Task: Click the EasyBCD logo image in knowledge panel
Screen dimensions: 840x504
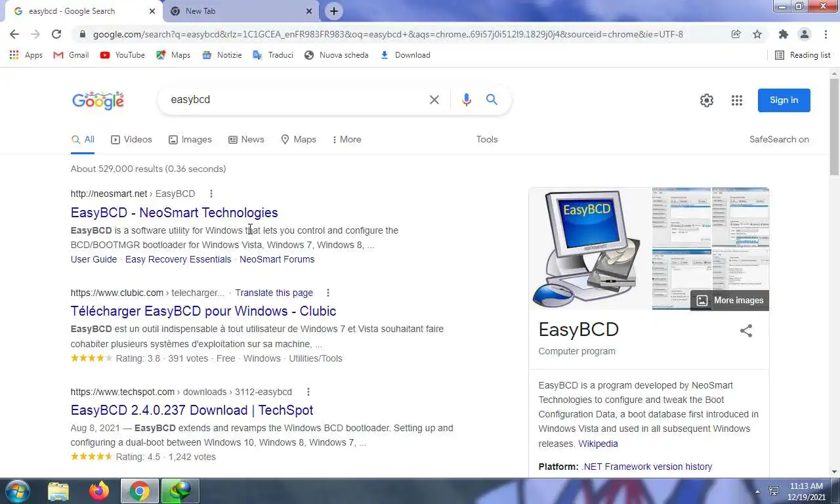Action: pyautogui.click(x=590, y=249)
